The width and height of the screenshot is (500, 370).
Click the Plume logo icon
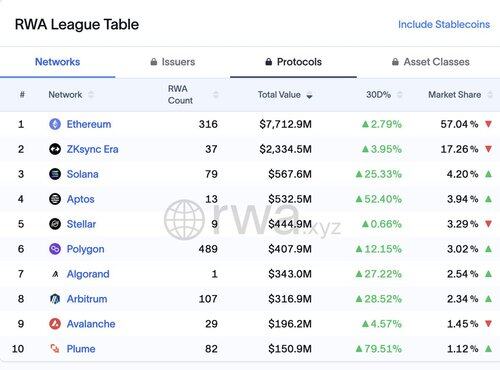point(55,349)
